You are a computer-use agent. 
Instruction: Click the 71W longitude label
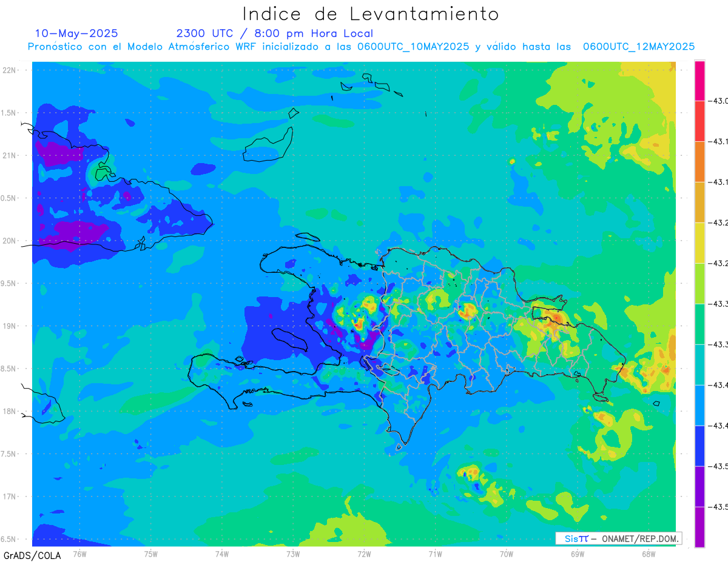(435, 554)
